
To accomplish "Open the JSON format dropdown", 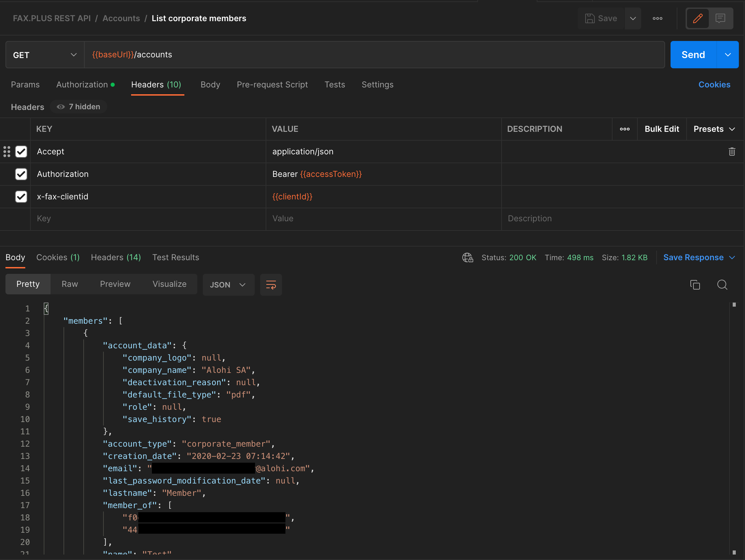I will (x=228, y=285).
